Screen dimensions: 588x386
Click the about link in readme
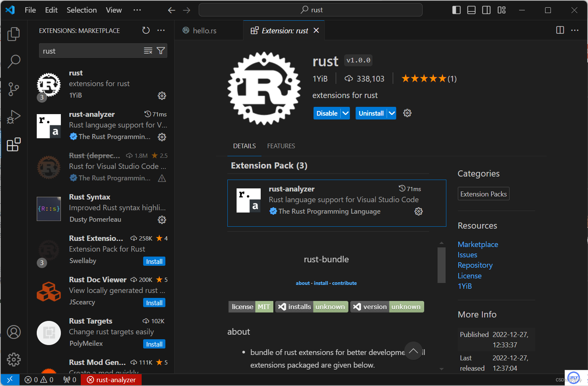[302, 283]
